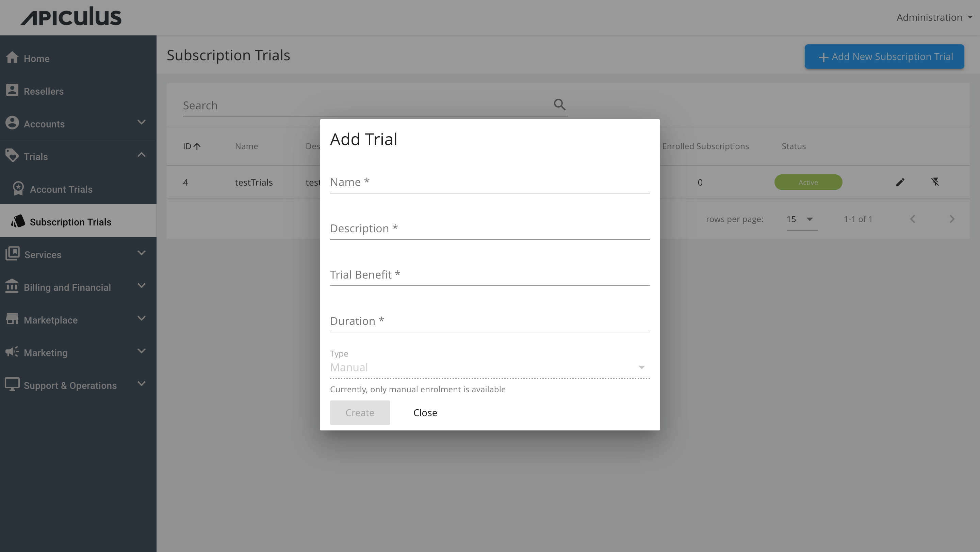Click the search magnifier icon
Image resolution: width=980 pixels, height=552 pixels.
pos(559,104)
